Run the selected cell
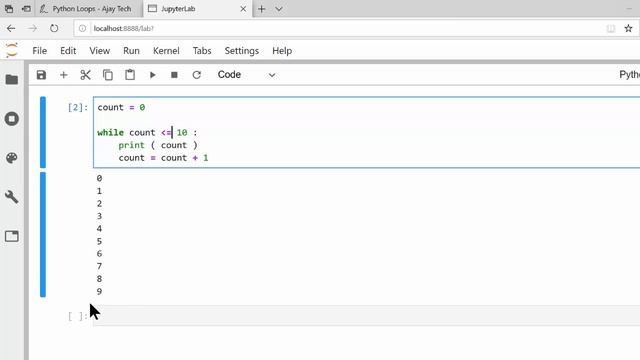Screen dimensions: 640x360 (x=152, y=75)
